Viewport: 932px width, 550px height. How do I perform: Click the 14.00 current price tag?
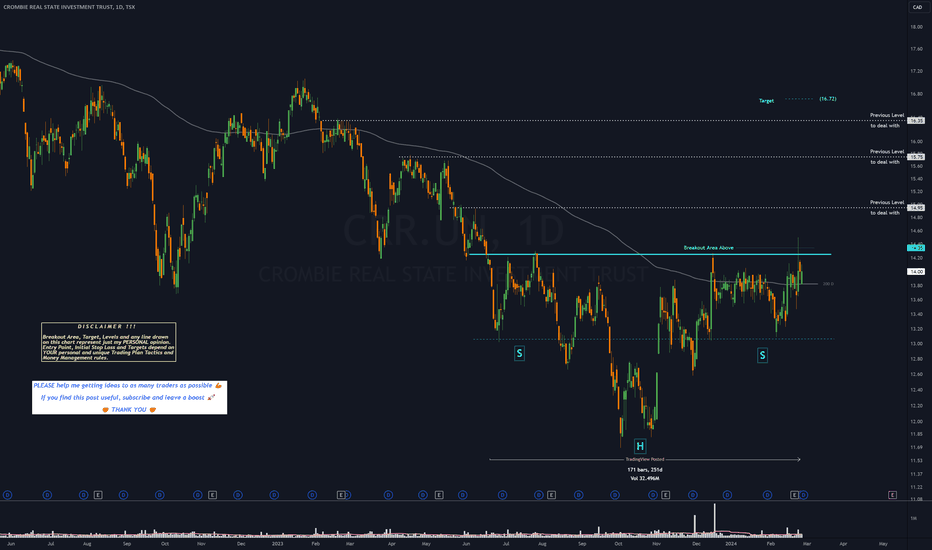click(916, 271)
